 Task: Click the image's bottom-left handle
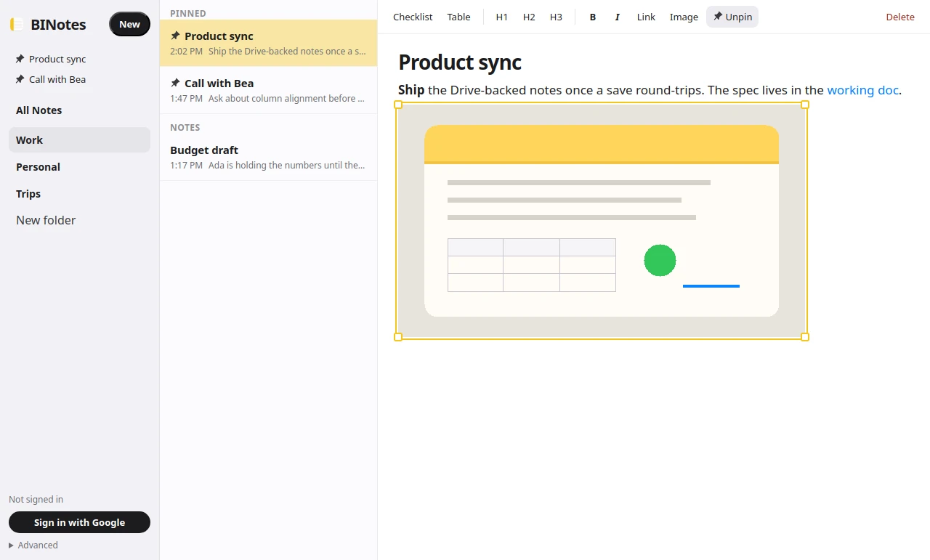(x=398, y=337)
